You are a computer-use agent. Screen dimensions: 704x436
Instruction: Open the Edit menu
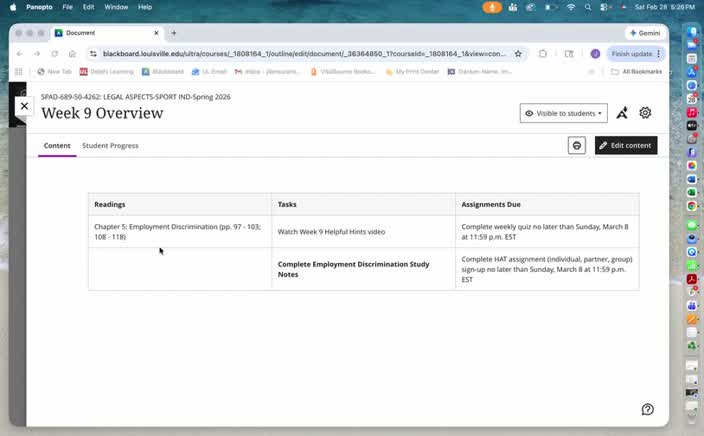88,7
